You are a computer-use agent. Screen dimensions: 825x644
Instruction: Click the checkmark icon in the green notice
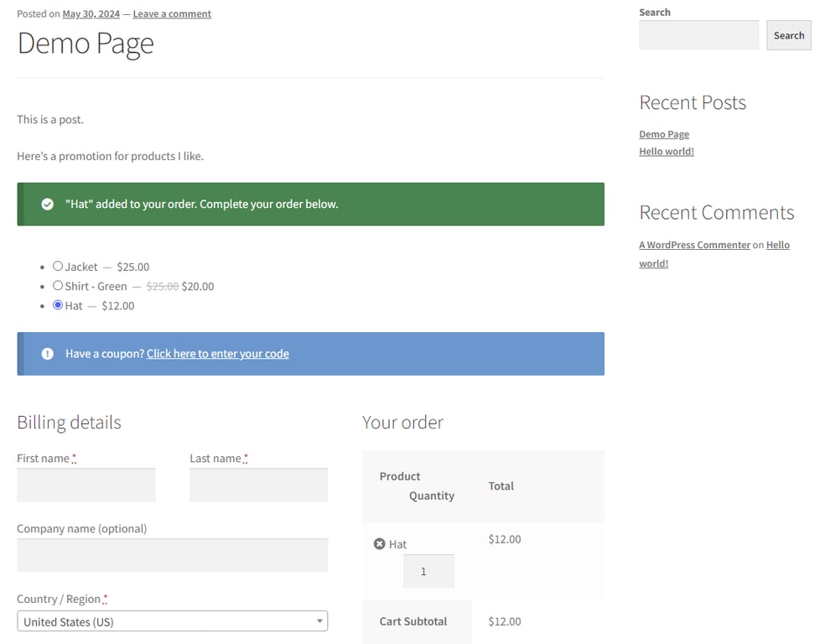point(47,204)
